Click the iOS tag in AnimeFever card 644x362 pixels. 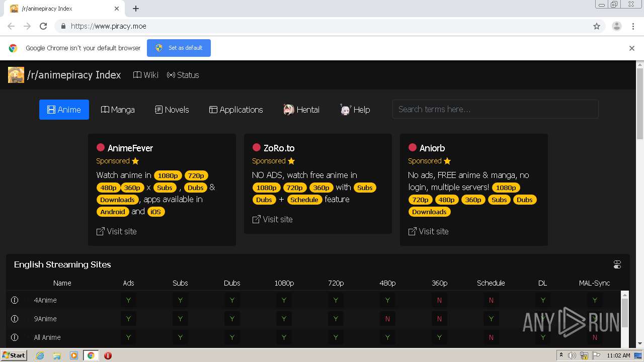coord(156,212)
